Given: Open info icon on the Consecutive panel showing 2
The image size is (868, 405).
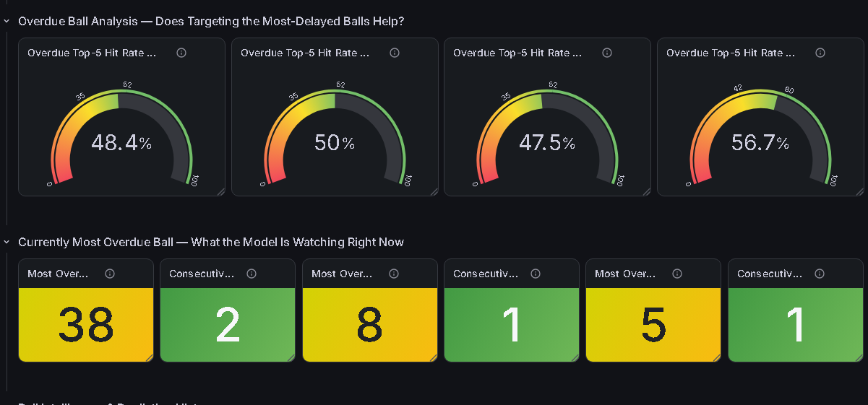Looking at the screenshot, I should [x=252, y=274].
